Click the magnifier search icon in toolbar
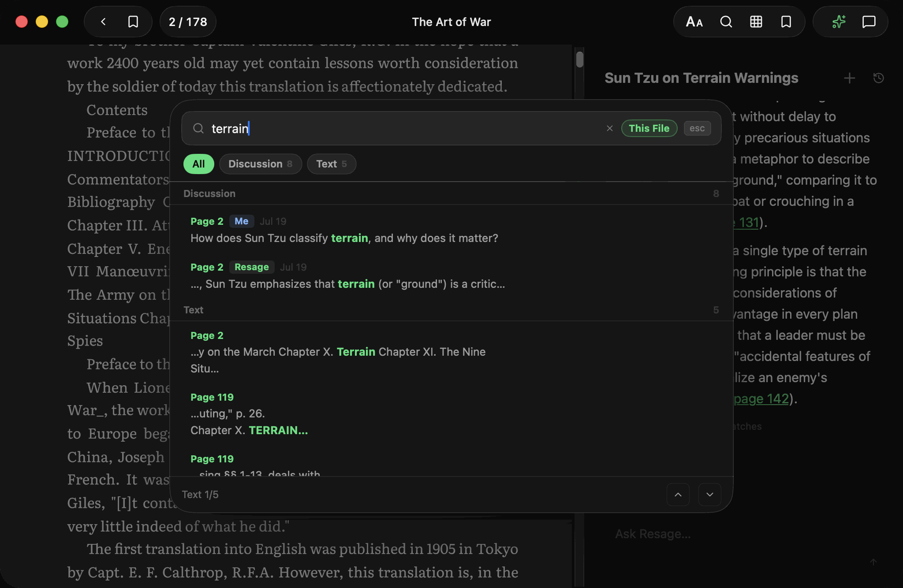 coord(726,22)
